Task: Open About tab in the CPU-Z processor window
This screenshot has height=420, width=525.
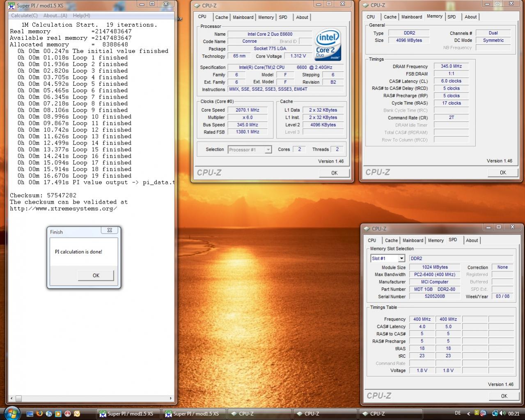Action: (302, 17)
